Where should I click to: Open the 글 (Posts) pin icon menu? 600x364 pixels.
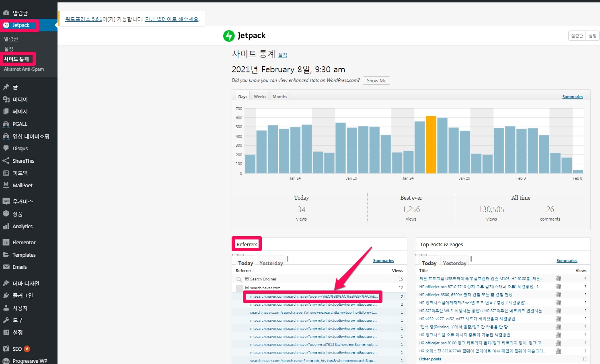tap(6, 87)
